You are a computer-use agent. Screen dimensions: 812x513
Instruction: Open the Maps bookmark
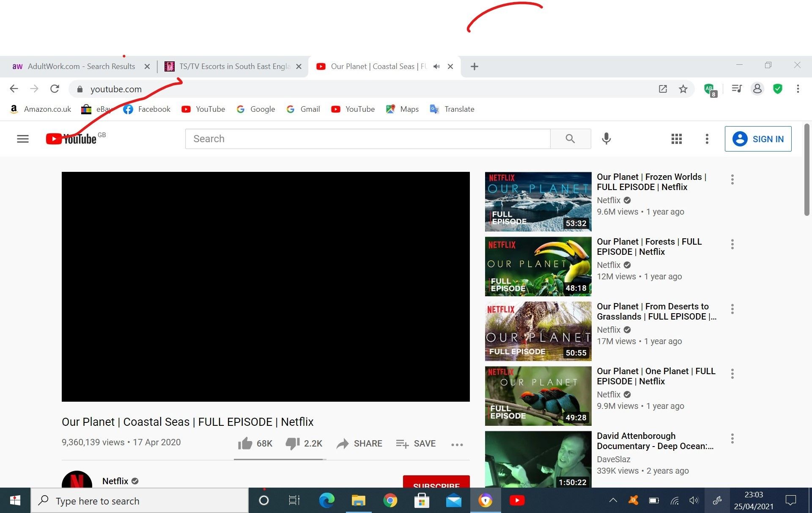coord(402,109)
